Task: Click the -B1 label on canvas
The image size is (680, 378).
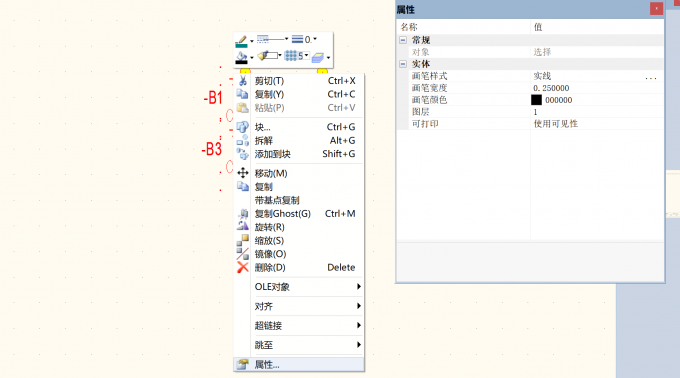Action: pyautogui.click(x=213, y=98)
